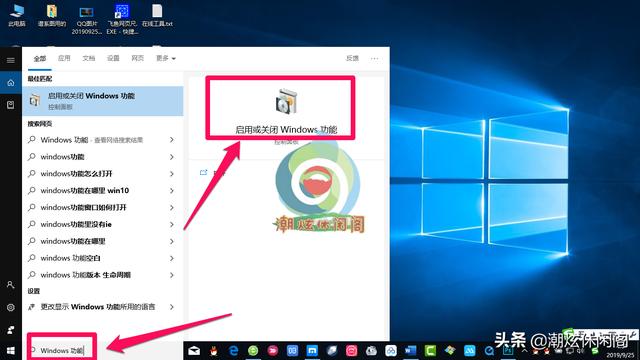Expand arrow beside windows功能 suggestion
The image size is (640, 360).
pyautogui.click(x=171, y=157)
